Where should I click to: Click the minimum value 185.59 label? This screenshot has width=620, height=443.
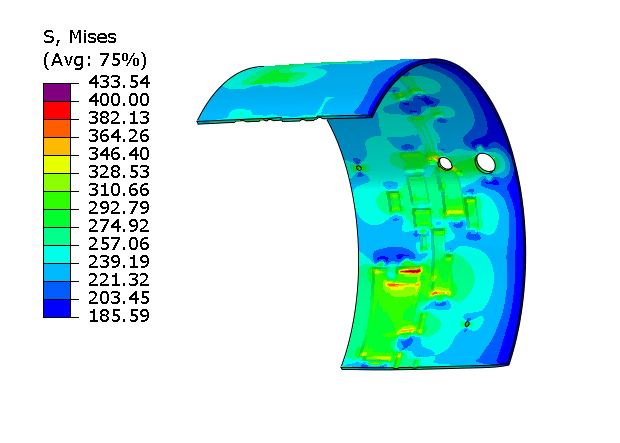click(120, 317)
